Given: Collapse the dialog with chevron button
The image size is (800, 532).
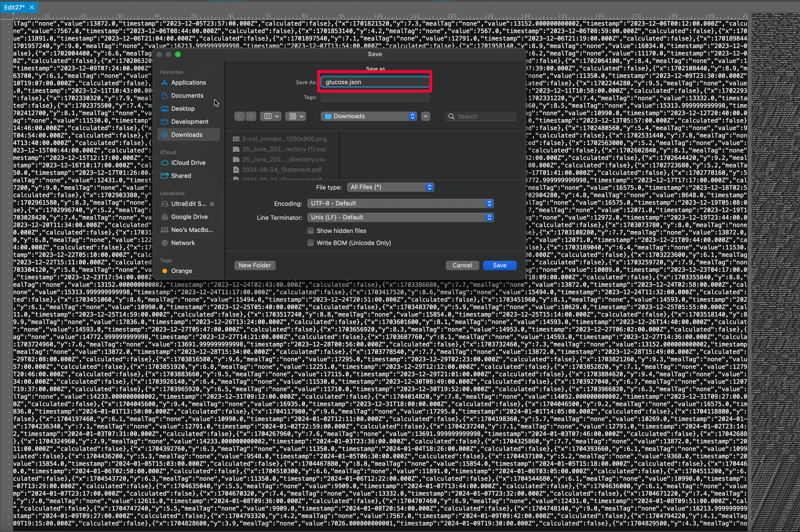Looking at the screenshot, I should 425,116.
